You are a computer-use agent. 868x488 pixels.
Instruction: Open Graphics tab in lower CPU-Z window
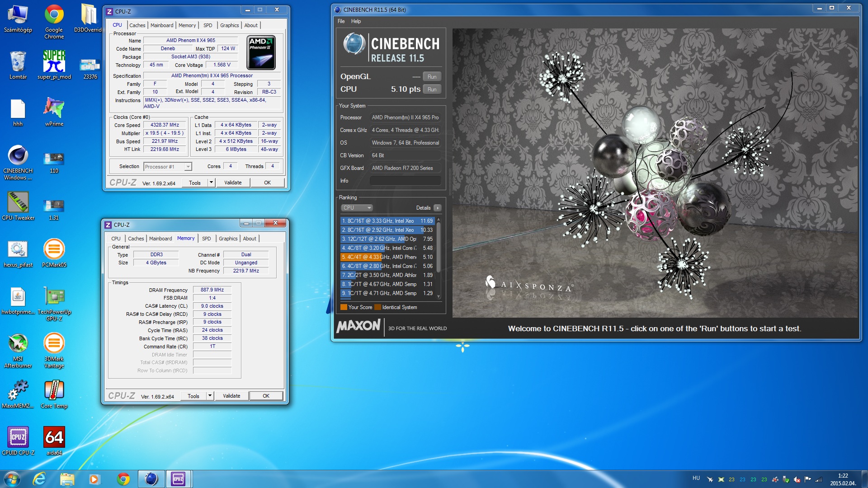pos(228,239)
